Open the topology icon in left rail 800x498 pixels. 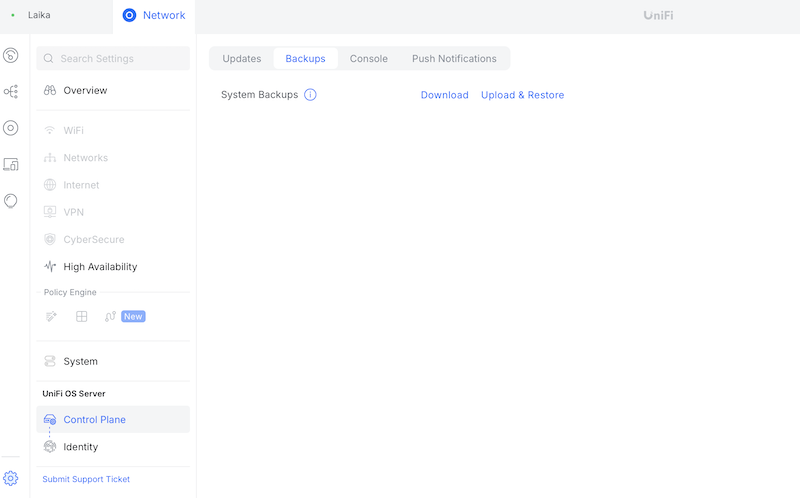coord(11,91)
